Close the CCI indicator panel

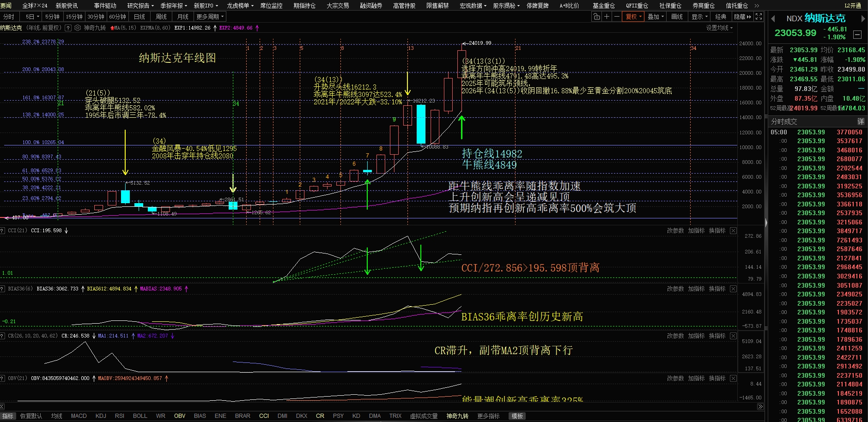pyautogui.click(x=733, y=230)
